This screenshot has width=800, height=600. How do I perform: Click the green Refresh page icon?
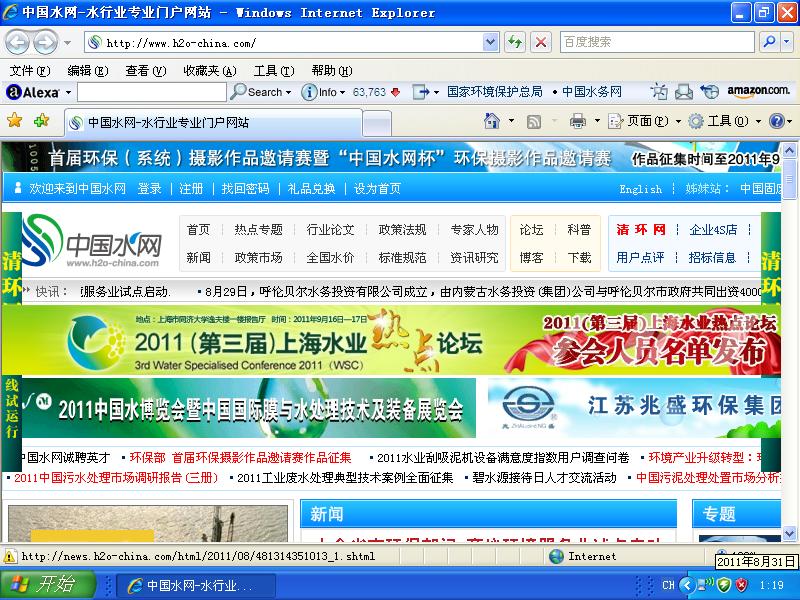tap(515, 42)
